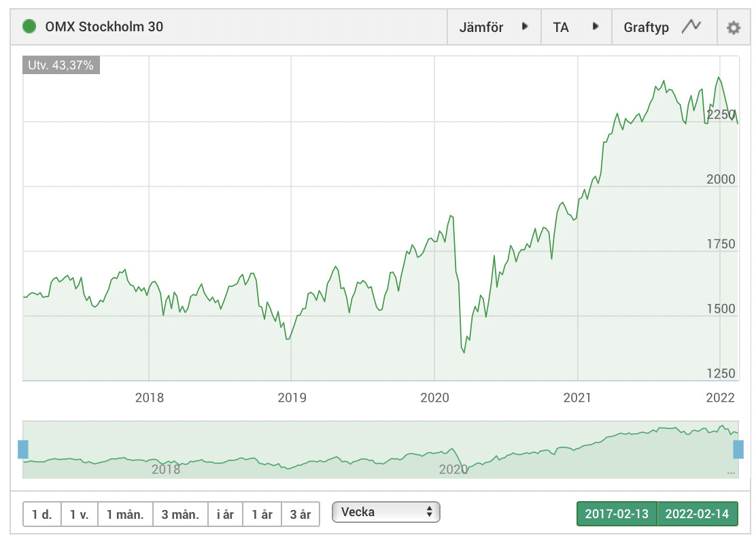This screenshot has height=544, width=756.
Task: Select the 1 d. time range
Action: pos(42,515)
